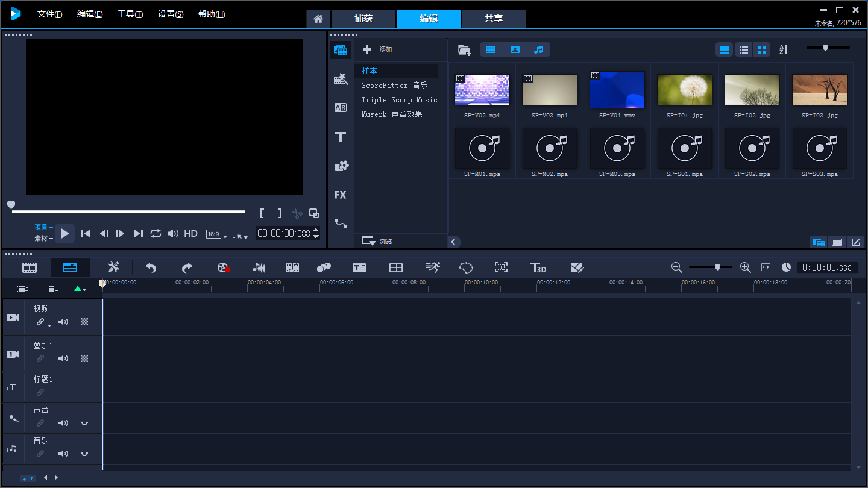Expand the 浏览 browse option

tap(377, 241)
